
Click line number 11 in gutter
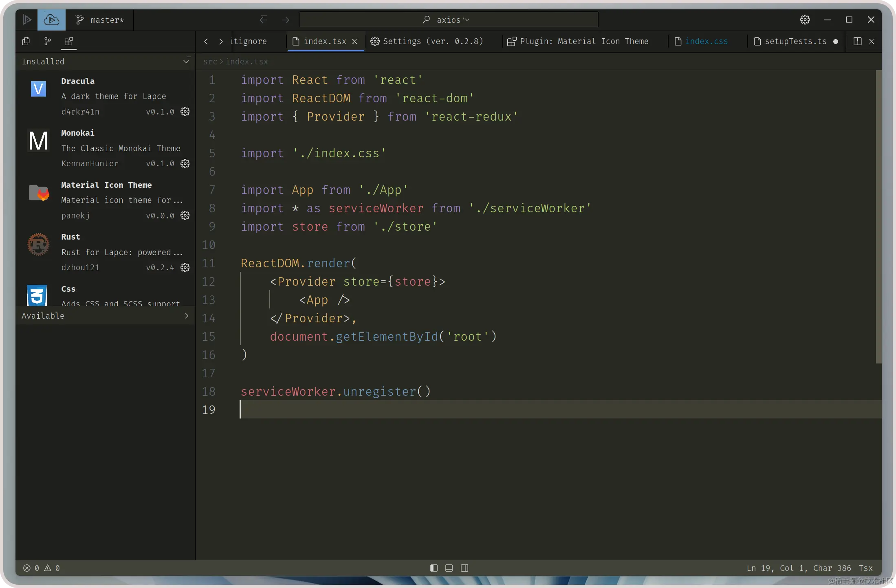coord(208,263)
